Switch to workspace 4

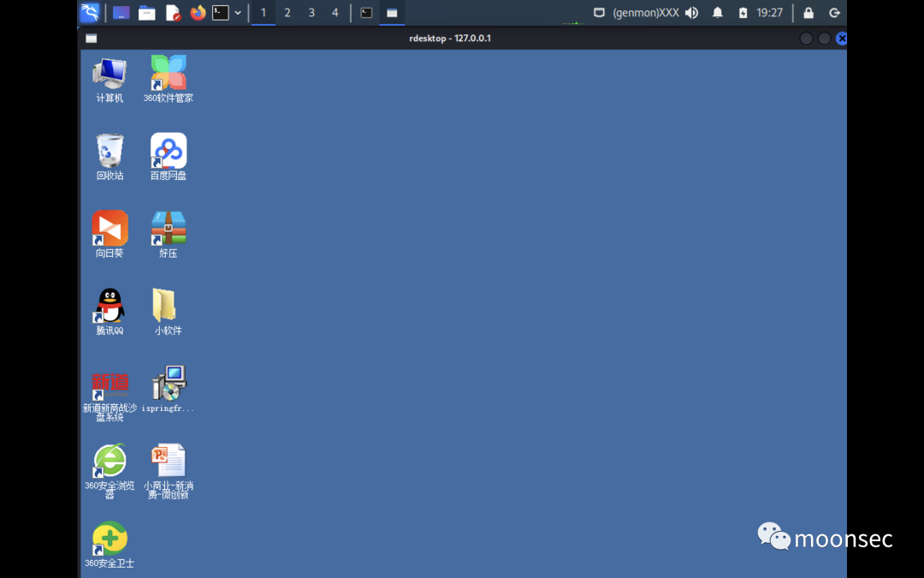tap(335, 12)
